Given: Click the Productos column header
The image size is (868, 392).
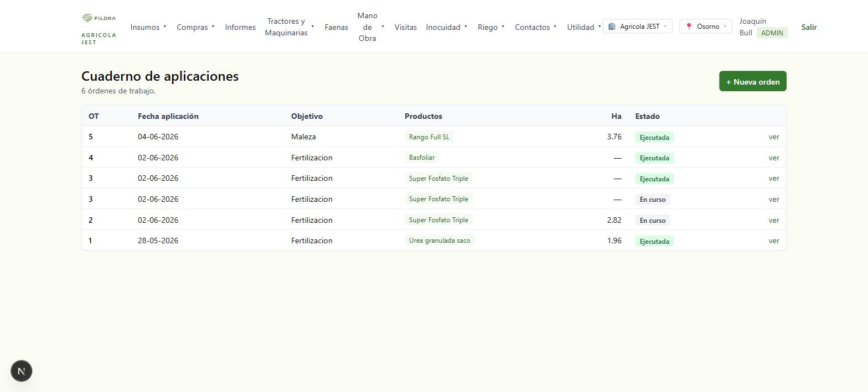Looking at the screenshot, I should [423, 116].
